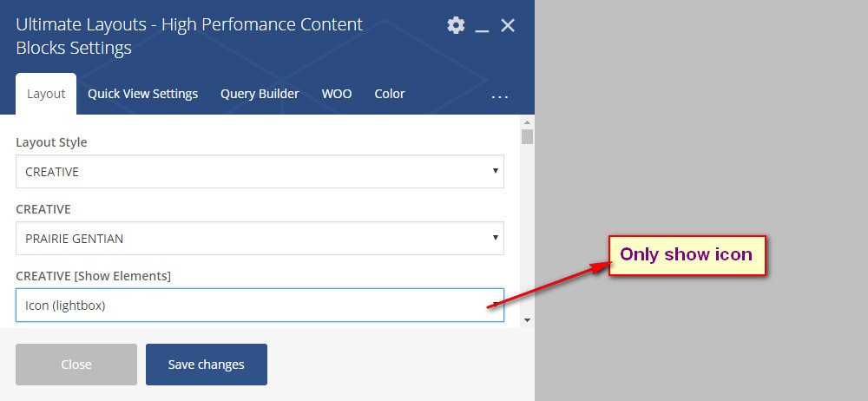Switch to the Color tab
Viewport: 868px width, 401px height.
pyautogui.click(x=390, y=94)
